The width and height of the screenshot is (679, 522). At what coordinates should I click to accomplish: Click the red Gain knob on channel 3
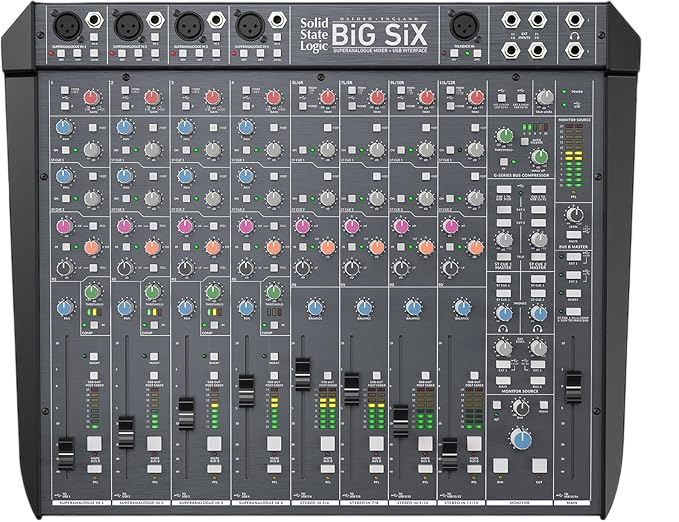(212, 97)
